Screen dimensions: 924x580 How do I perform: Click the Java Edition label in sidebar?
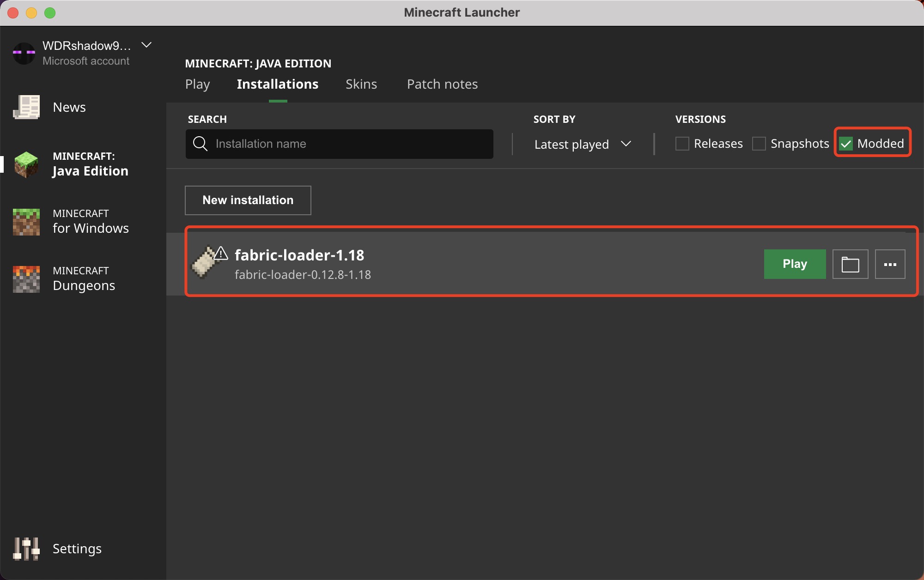click(91, 171)
